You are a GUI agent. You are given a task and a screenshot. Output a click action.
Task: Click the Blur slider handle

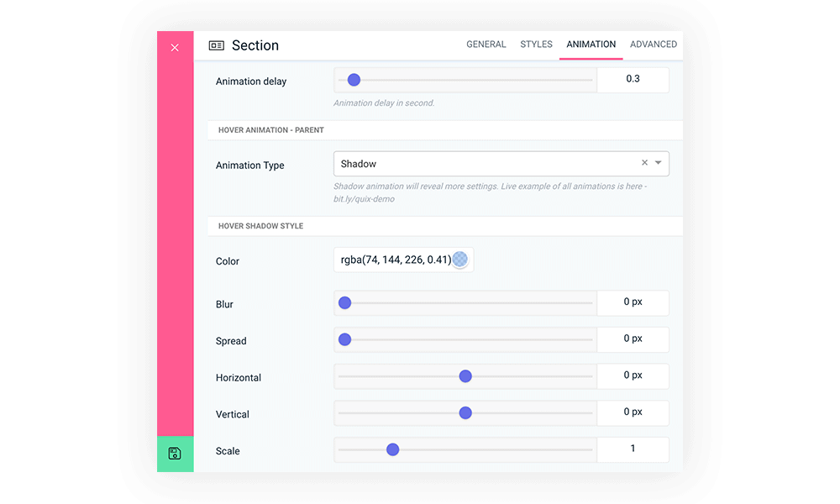click(x=344, y=302)
